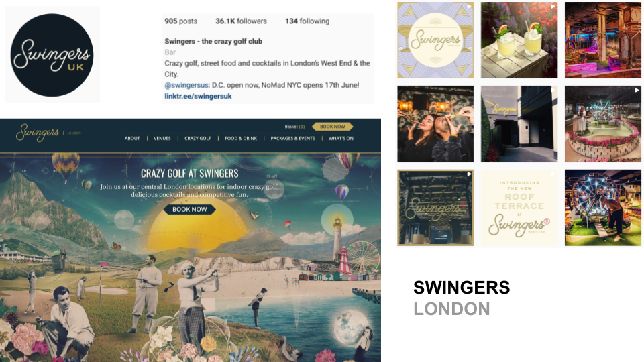Open the Roof Terrace announcement post

[x=519, y=208]
